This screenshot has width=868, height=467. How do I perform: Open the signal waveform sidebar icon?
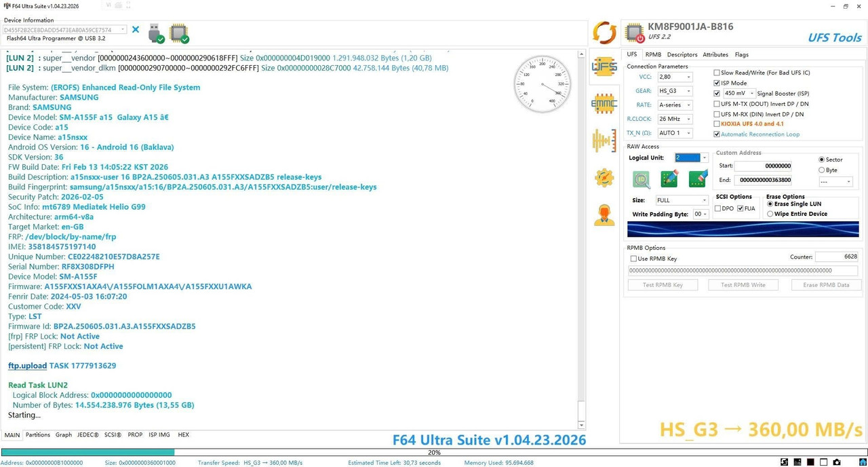point(604,141)
